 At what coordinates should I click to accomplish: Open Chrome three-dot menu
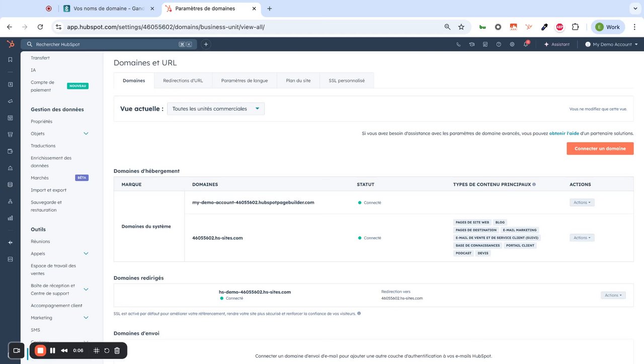pos(634,27)
